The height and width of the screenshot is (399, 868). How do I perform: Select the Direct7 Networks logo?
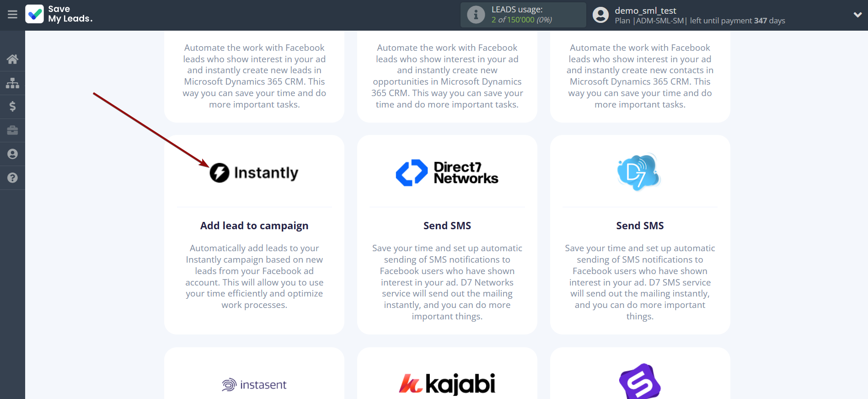tap(447, 173)
